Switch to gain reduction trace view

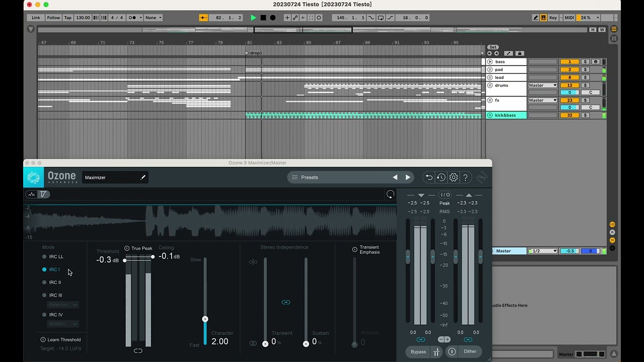(44, 195)
